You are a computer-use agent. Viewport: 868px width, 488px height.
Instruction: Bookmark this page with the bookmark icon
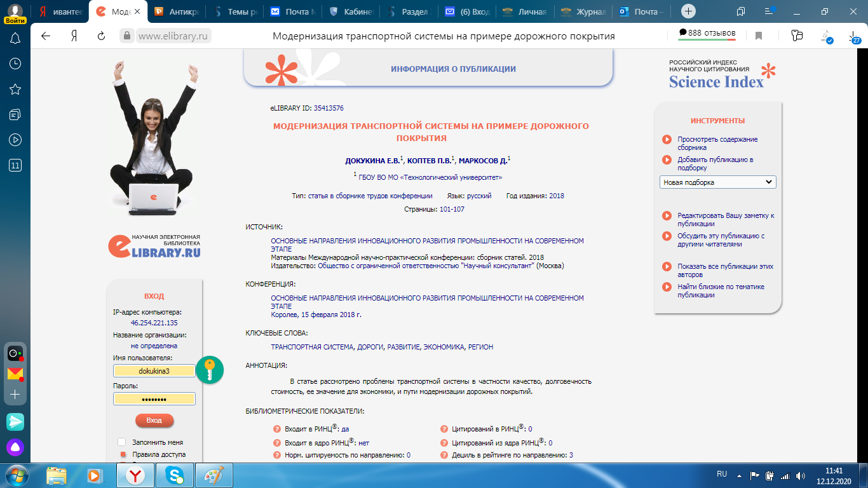(x=759, y=36)
